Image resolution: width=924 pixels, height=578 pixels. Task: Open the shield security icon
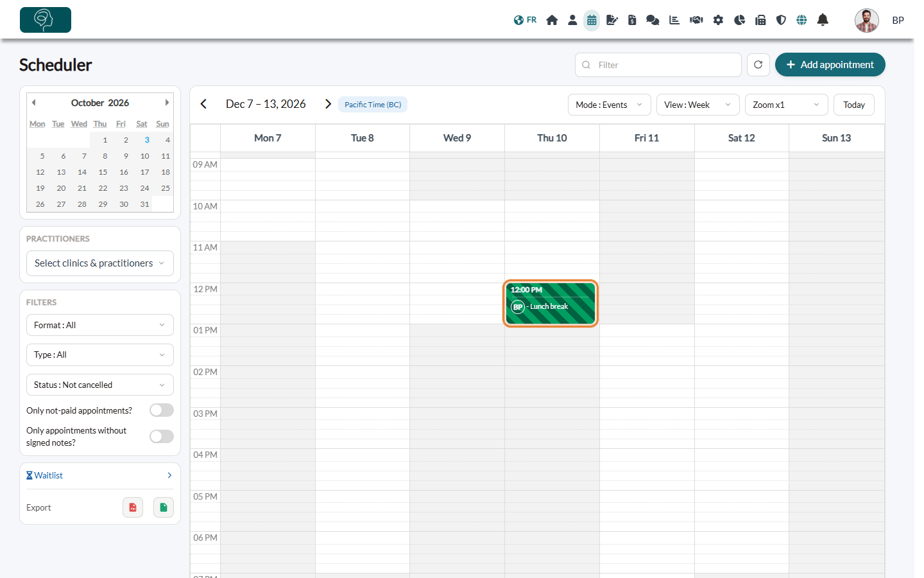point(781,20)
